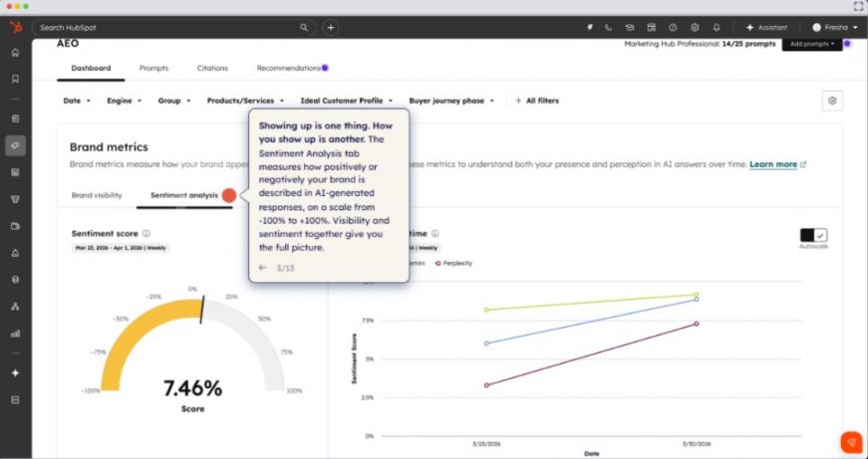Open the Bookmarks sidebar icon
The image size is (868, 459).
(x=16, y=79)
